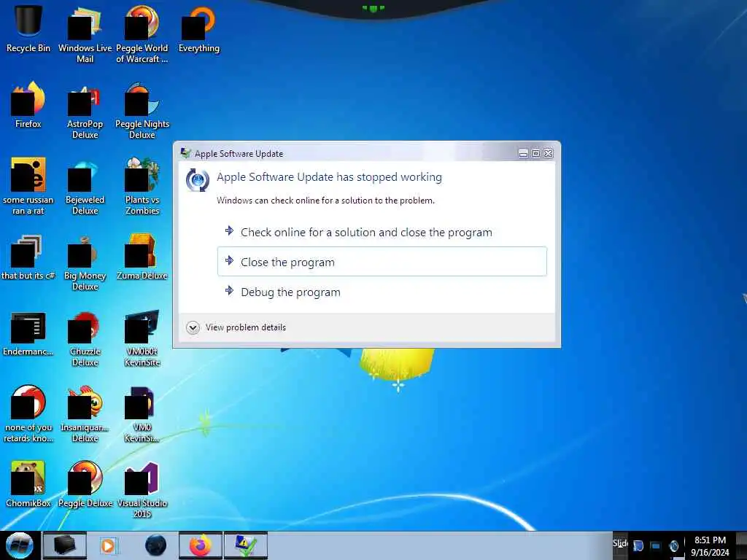This screenshot has height=560, width=747.
Task: Open the clock showing 8:51 PM
Action: [x=710, y=546]
